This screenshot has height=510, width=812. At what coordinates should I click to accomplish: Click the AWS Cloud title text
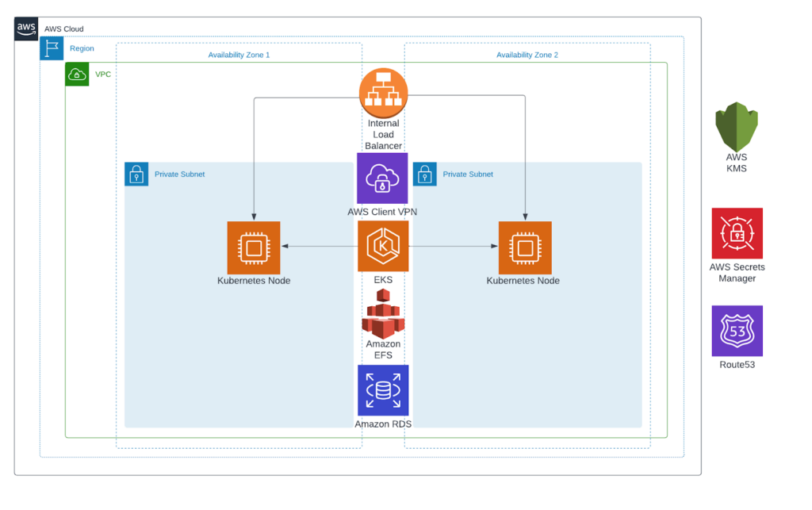pyautogui.click(x=63, y=29)
